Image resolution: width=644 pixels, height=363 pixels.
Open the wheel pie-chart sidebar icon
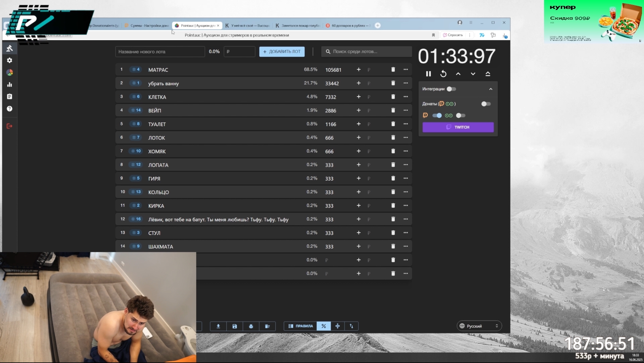[x=10, y=72]
